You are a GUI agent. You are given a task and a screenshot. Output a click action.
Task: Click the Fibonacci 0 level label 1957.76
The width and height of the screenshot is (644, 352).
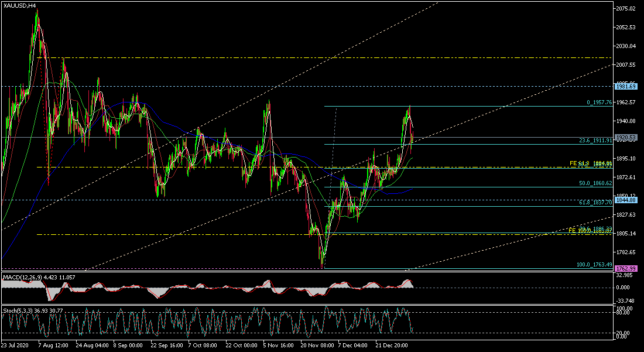[x=599, y=102]
